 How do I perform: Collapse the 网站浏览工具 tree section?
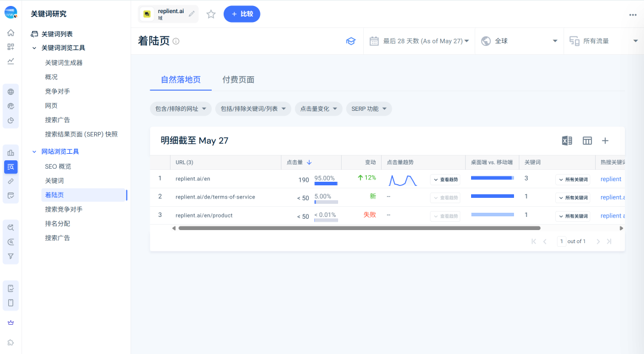pyautogui.click(x=34, y=151)
